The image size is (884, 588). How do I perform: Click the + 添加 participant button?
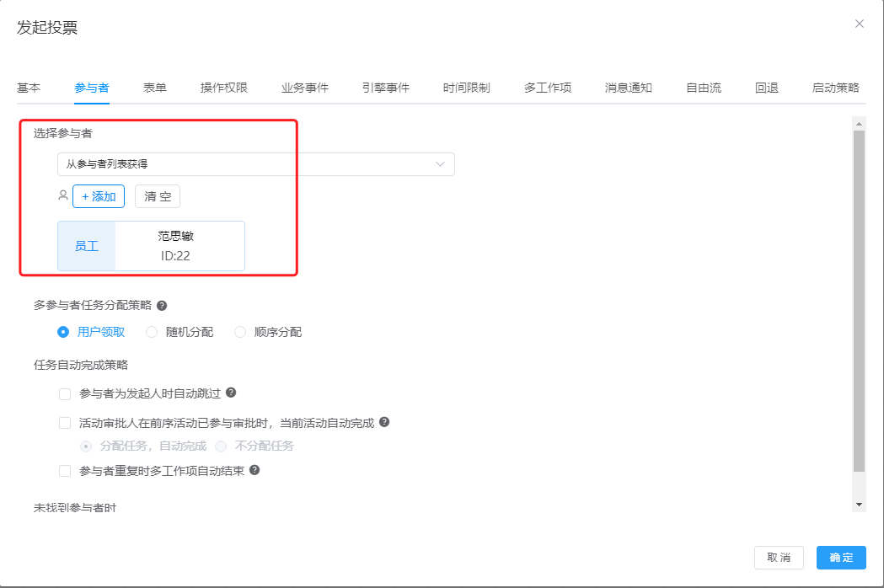pos(99,196)
